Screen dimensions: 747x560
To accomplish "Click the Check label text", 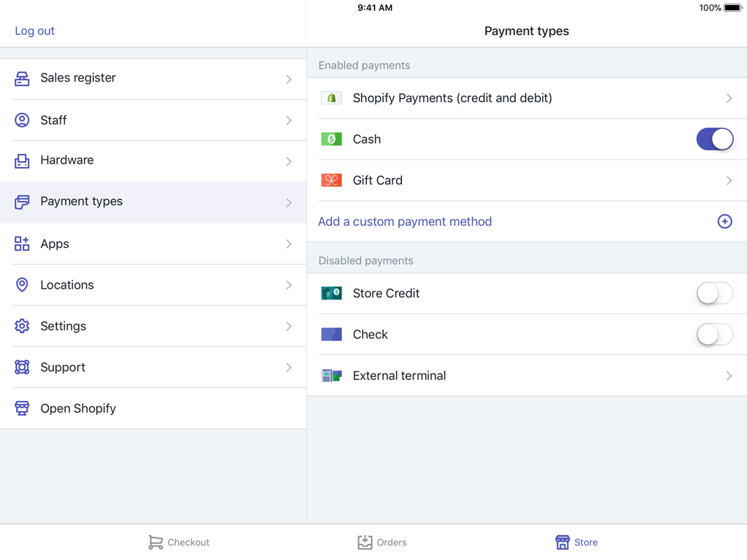I will coord(370,334).
